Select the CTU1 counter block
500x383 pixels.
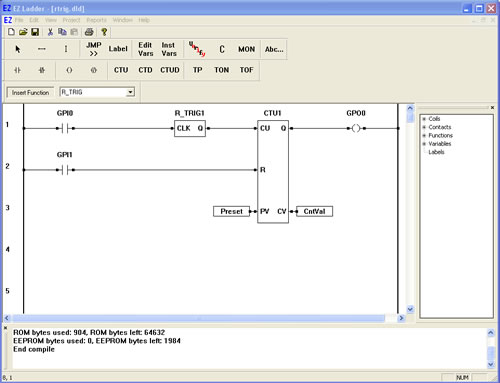pyautogui.click(x=273, y=172)
